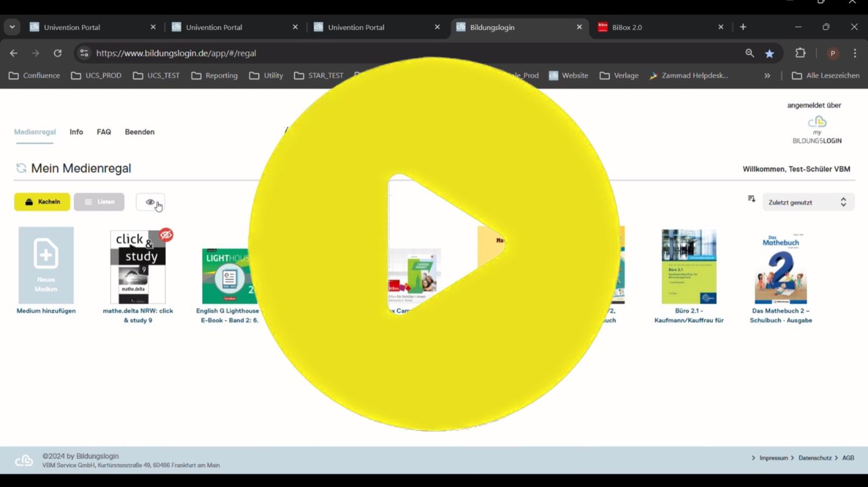
Task: Expand the hidden bookmarks chevron
Action: (x=767, y=75)
